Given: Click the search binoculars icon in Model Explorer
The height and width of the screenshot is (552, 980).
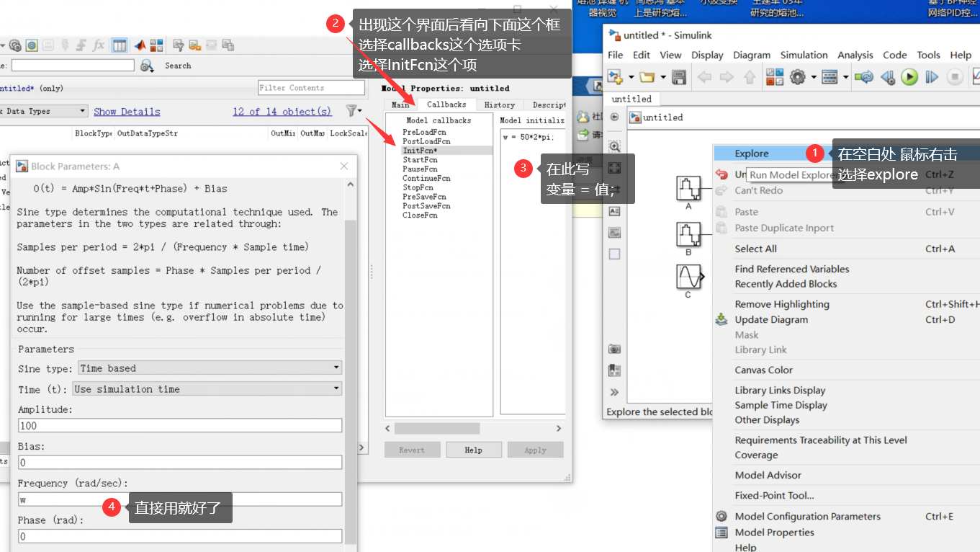Looking at the screenshot, I should 147,66.
